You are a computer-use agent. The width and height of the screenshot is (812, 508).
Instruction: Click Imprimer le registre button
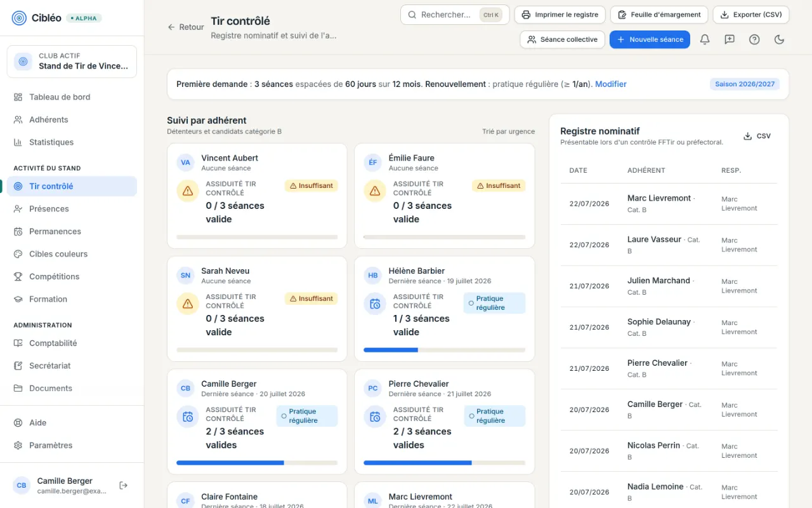(x=560, y=15)
